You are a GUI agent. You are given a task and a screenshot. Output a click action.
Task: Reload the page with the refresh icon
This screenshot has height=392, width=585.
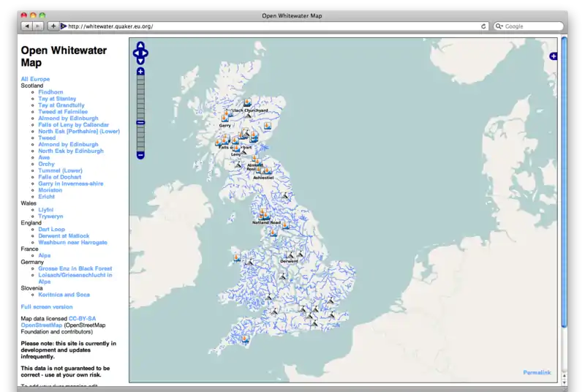(483, 26)
